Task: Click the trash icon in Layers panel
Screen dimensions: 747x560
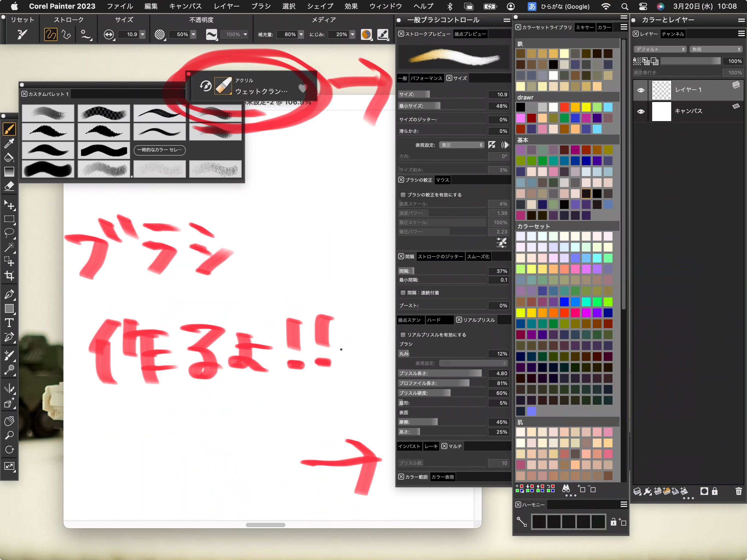Action: click(739, 491)
